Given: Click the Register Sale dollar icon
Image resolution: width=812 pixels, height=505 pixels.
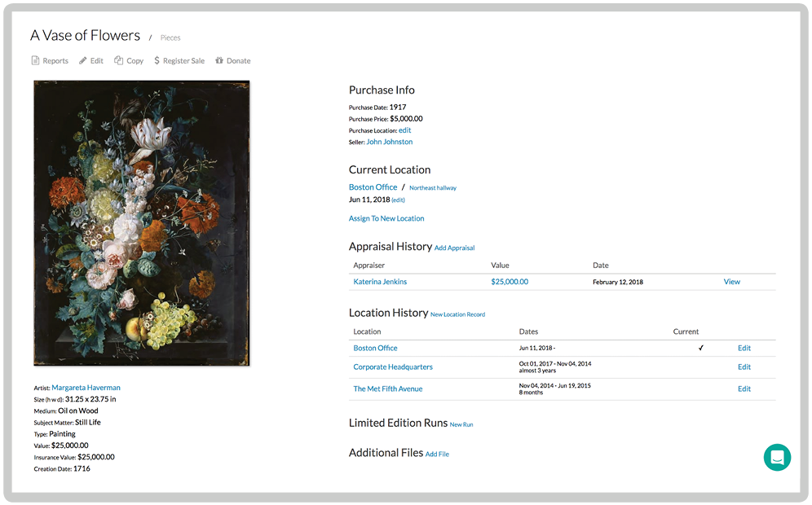Looking at the screenshot, I should [156, 60].
